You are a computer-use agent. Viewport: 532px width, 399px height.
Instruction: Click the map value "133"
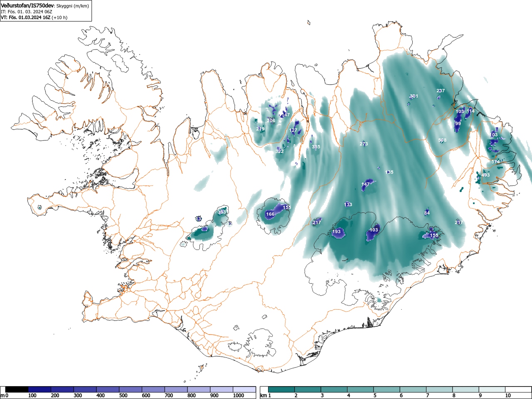click(348, 204)
